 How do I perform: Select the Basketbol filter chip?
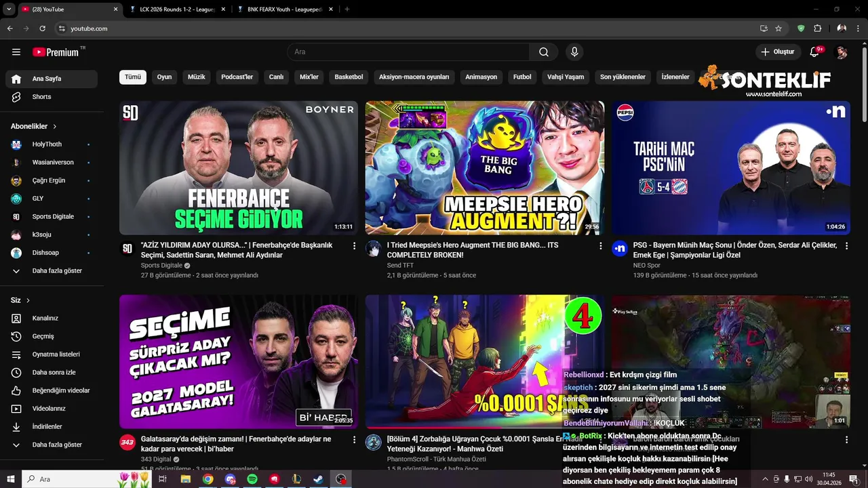coord(349,77)
